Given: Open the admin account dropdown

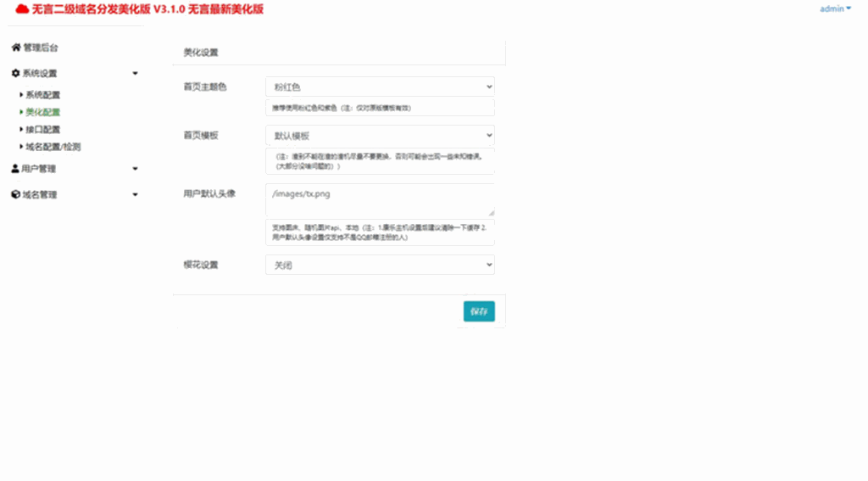Looking at the screenshot, I should point(835,8).
